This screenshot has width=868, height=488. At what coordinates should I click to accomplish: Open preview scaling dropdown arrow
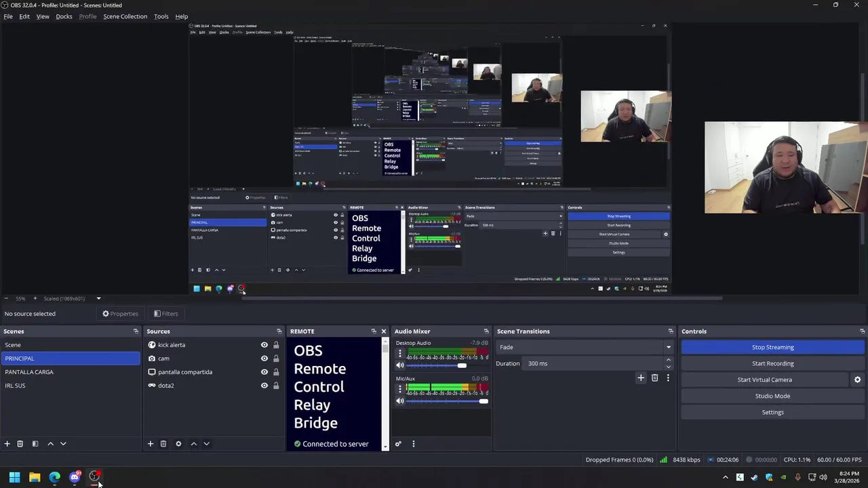98,299
